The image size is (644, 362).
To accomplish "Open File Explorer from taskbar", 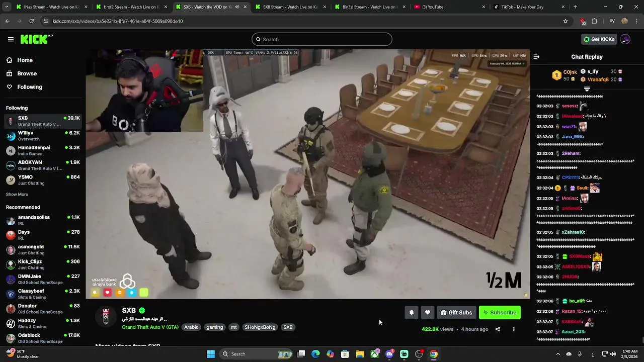I will coord(360,354).
